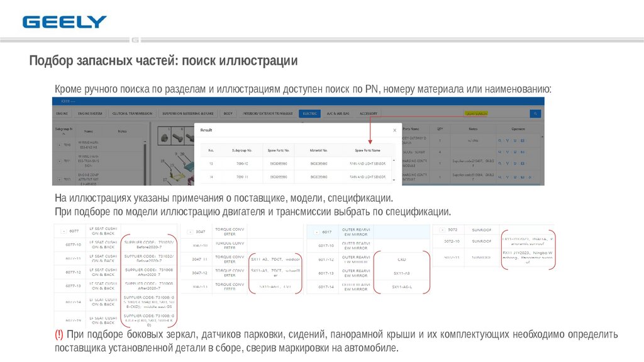Click the Subgroup No. column header in Result
644x362 pixels.
pos(242,150)
